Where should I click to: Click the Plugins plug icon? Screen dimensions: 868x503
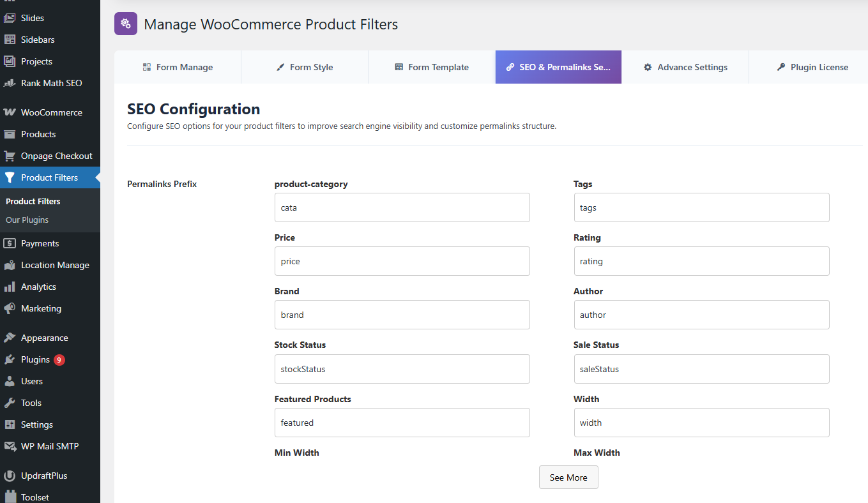click(10, 359)
